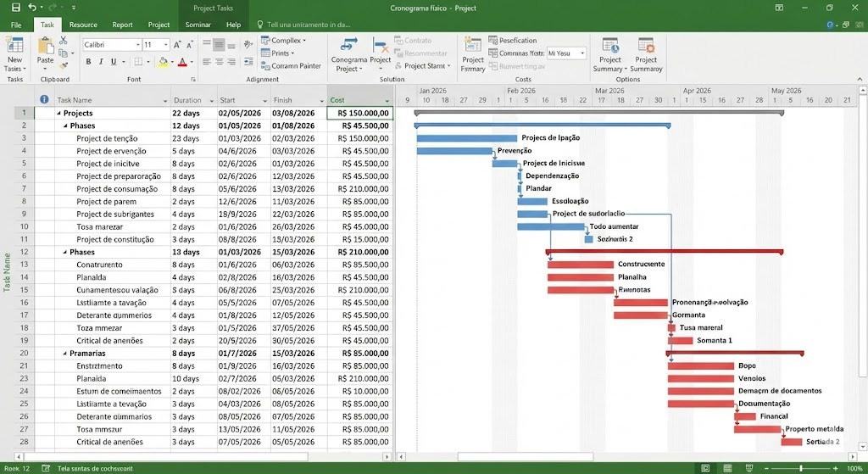Screen dimensions: 868x474
Task: Open the File menu
Action: [16, 25]
